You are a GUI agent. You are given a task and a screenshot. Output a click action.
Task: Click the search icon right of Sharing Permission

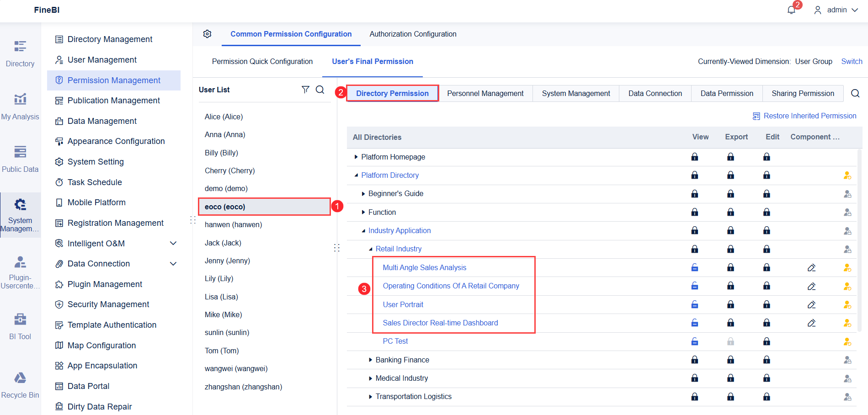(x=855, y=93)
